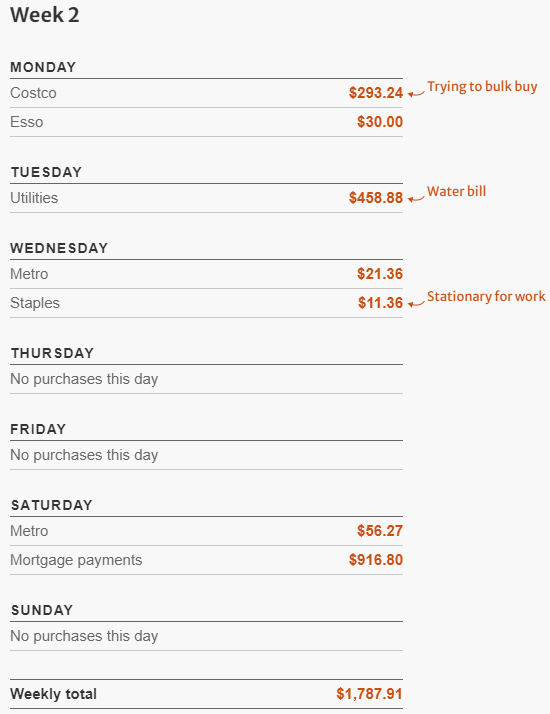Image resolution: width=550 pixels, height=714 pixels.
Task: Click the $30.00 Esso amount
Action: pos(380,122)
